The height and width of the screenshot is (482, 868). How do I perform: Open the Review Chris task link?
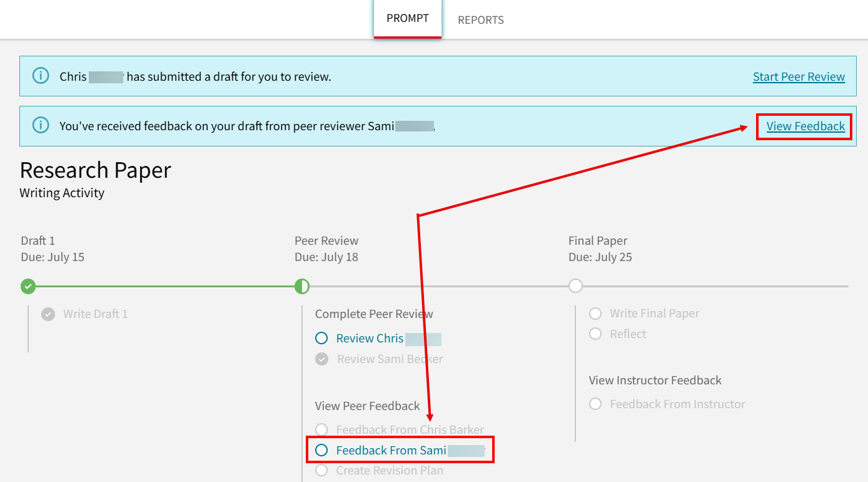tap(370, 339)
